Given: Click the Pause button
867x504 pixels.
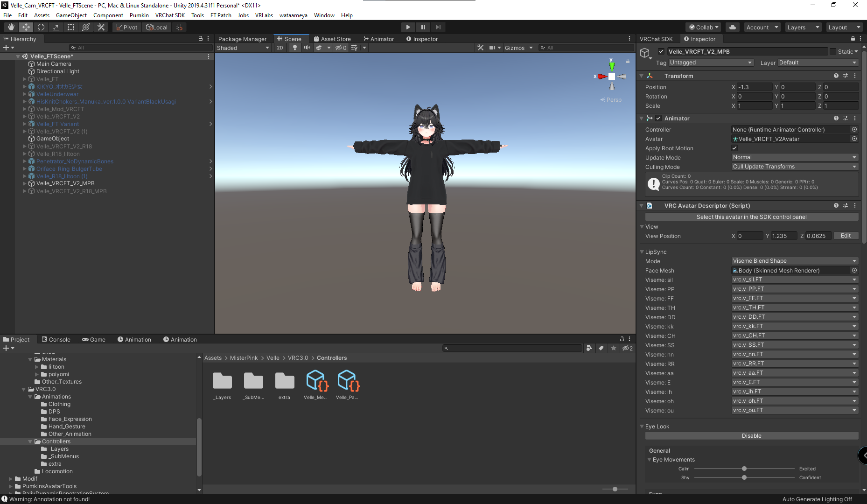Looking at the screenshot, I should (x=423, y=27).
